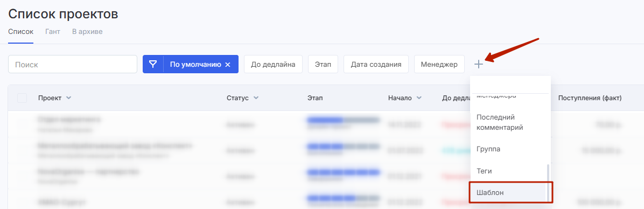The image size is (644, 209).
Task: Click the funnel filter icon
Action: (153, 65)
